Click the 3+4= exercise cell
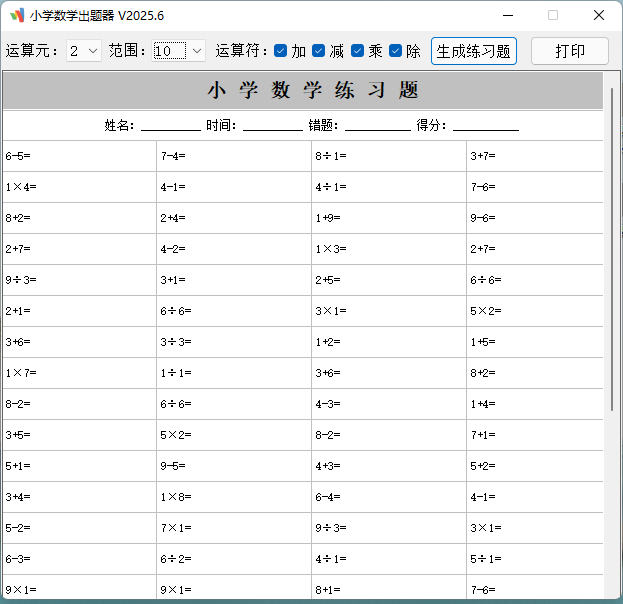The width and height of the screenshot is (623, 604). tap(79, 497)
